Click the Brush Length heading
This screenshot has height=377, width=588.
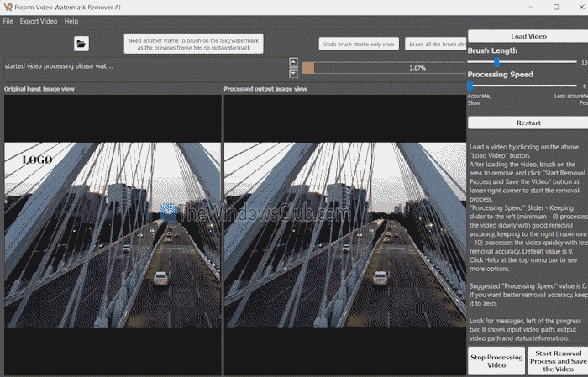point(492,50)
